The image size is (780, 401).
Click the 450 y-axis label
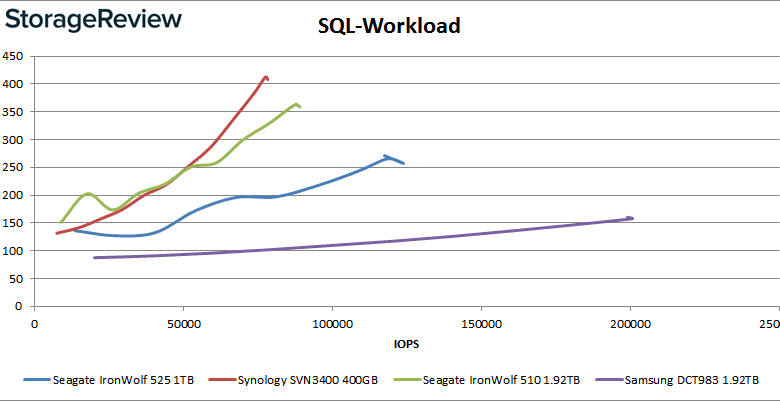[13, 56]
